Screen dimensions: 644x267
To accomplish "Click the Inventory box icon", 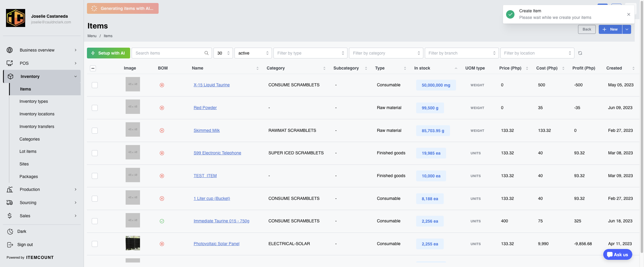I will [10, 76].
